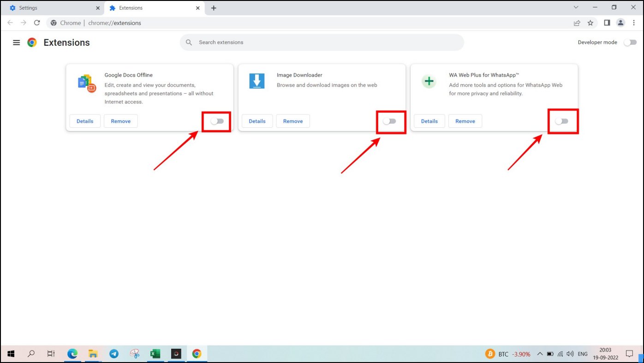Open the Wi-Fi network tray icon
644x363 pixels.
[560, 354]
